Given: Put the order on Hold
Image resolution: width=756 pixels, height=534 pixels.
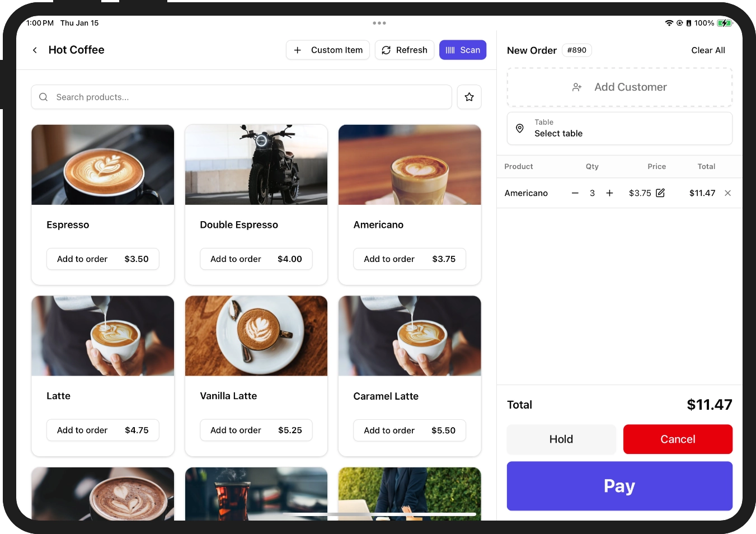Looking at the screenshot, I should [561, 439].
